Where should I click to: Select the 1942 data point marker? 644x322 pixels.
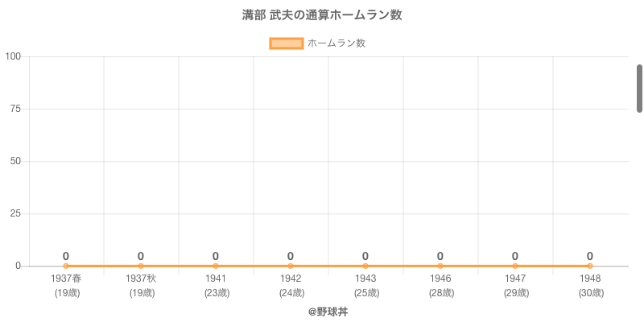[x=291, y=266]
